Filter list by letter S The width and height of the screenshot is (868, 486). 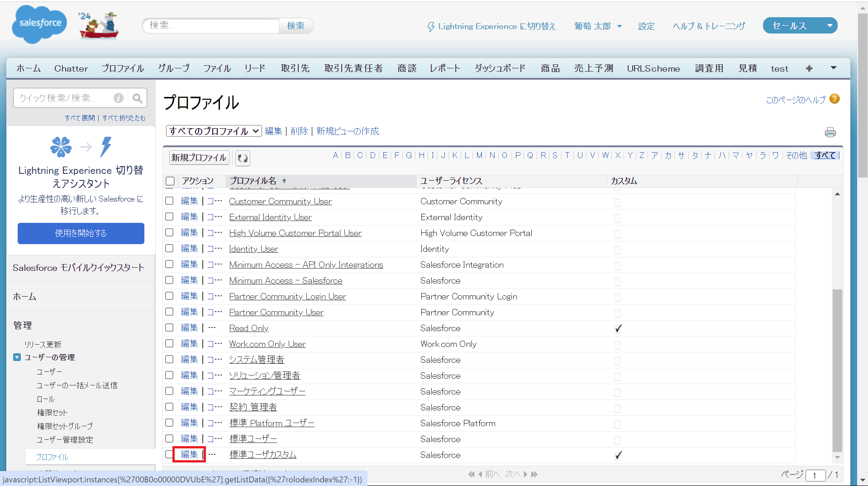click(555, 155)
